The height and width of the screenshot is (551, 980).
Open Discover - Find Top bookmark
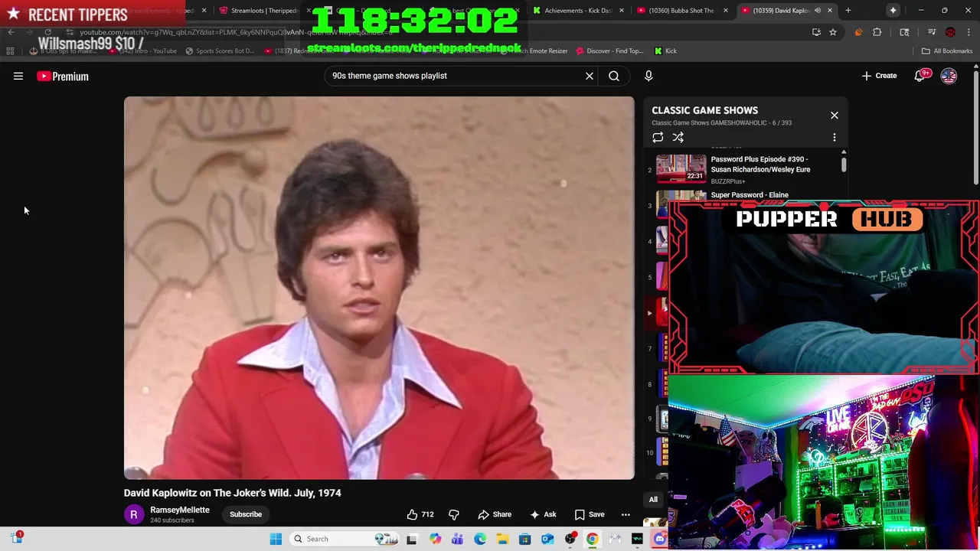click(x=610, y=51)
